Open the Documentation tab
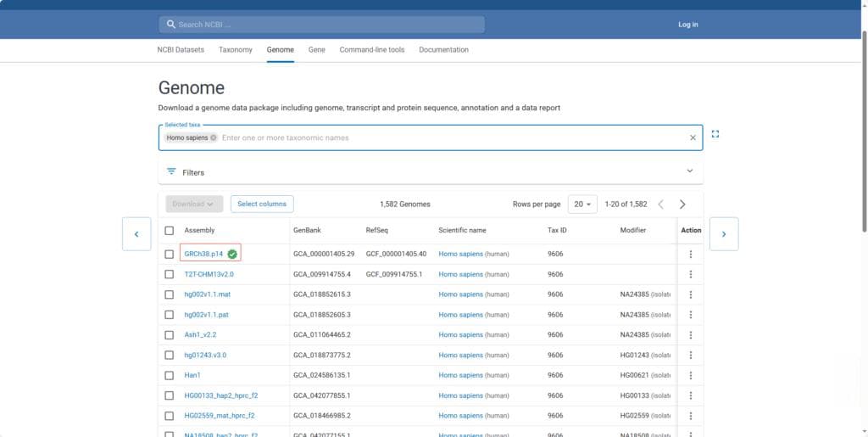The image size is (868, 437). tap(443, 50)
